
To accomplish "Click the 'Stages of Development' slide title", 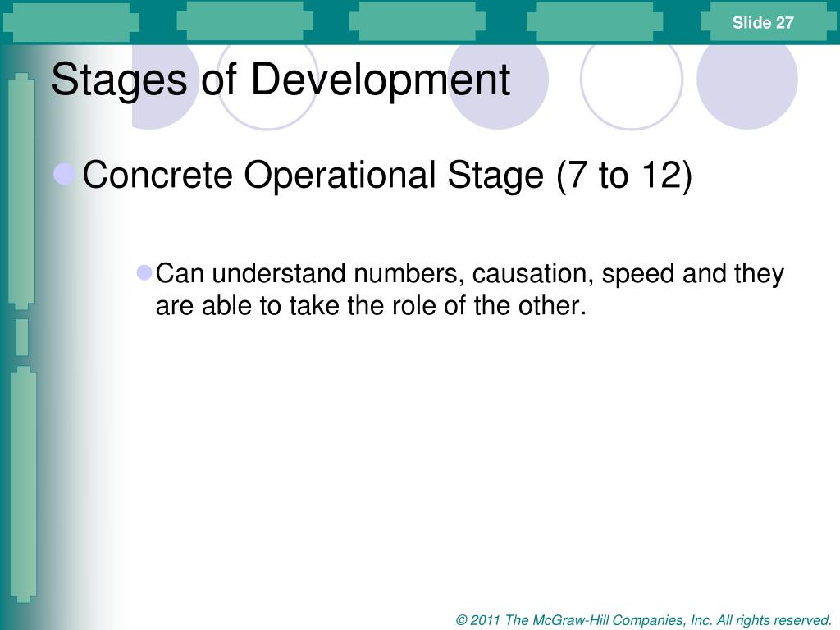I will [x=281, y=80].
